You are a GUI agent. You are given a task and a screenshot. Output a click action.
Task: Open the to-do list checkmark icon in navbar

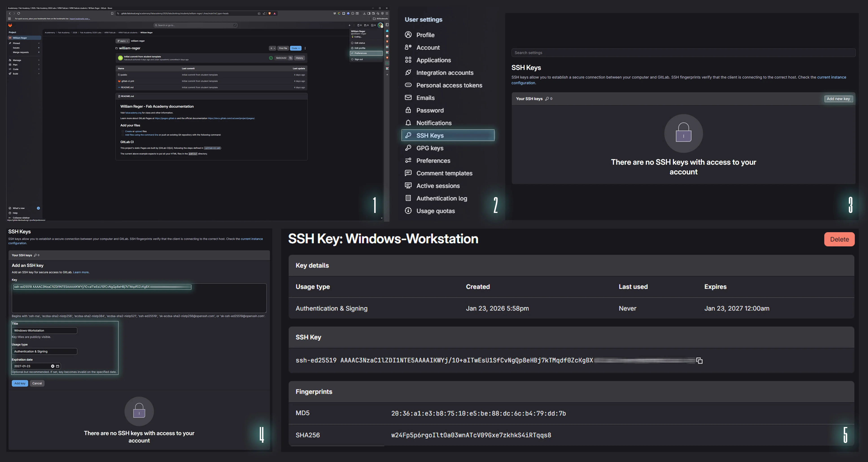click(x=373, y=25)
